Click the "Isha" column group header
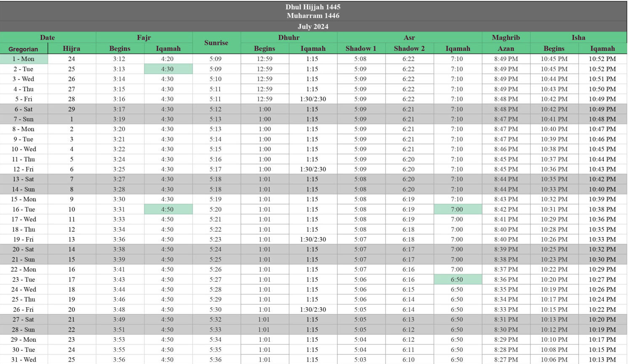The image size is (629, 364). pyautogui.click(x=579, y=37)
